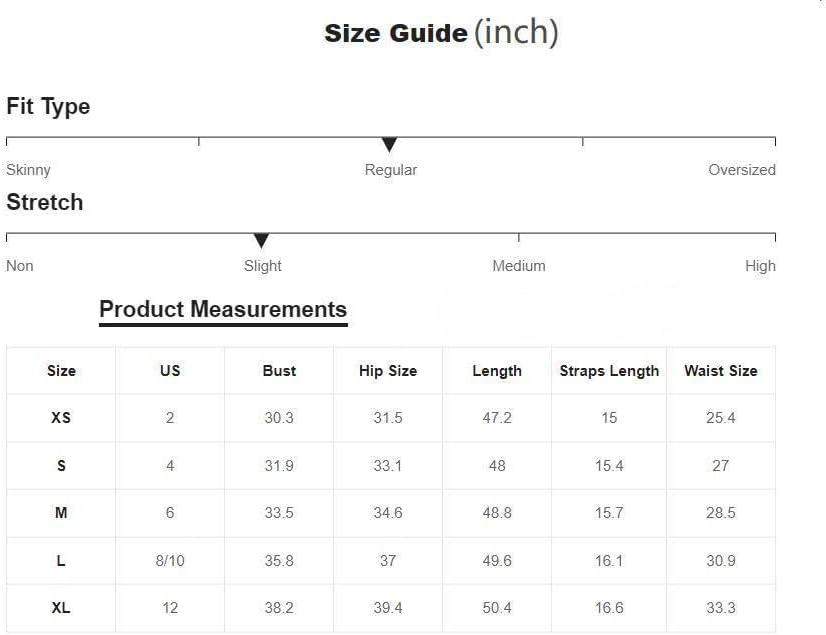Select the XL size row label
This screenshot has height=635, width=826.
click(61, 608)
